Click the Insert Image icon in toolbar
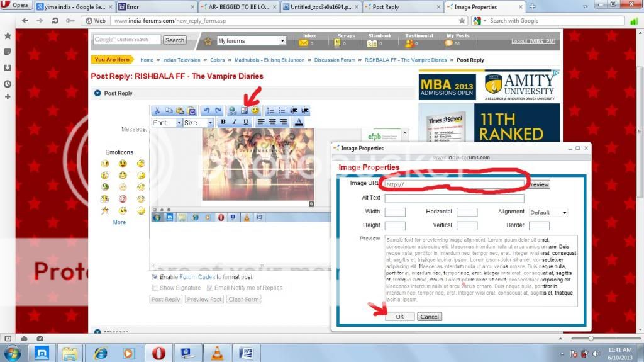The height and width of the screenshot is (362, 644). click(244, 111)
